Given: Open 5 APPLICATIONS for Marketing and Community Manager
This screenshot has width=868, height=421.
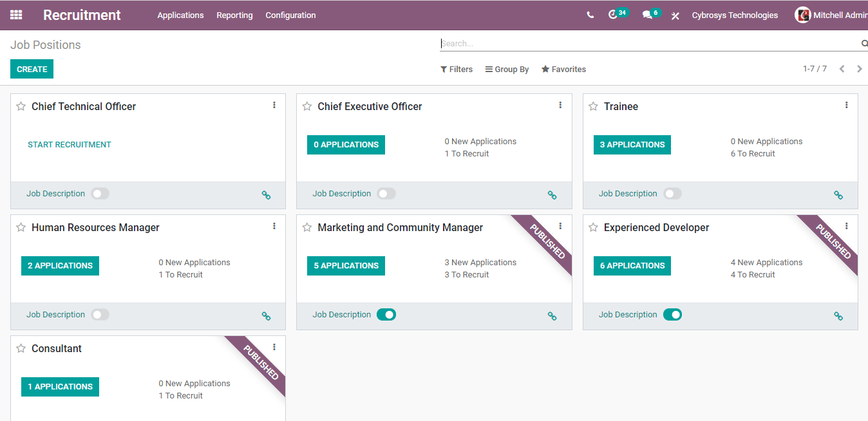Looking at the screenshot, I should pos(346,266).
